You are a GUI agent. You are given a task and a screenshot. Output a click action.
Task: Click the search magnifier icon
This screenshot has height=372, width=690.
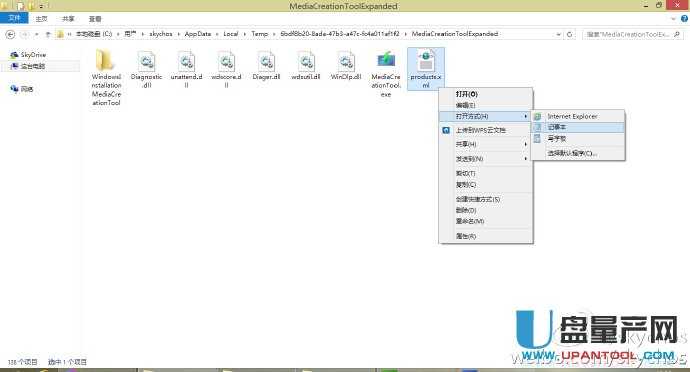click(x=677, y=34)
